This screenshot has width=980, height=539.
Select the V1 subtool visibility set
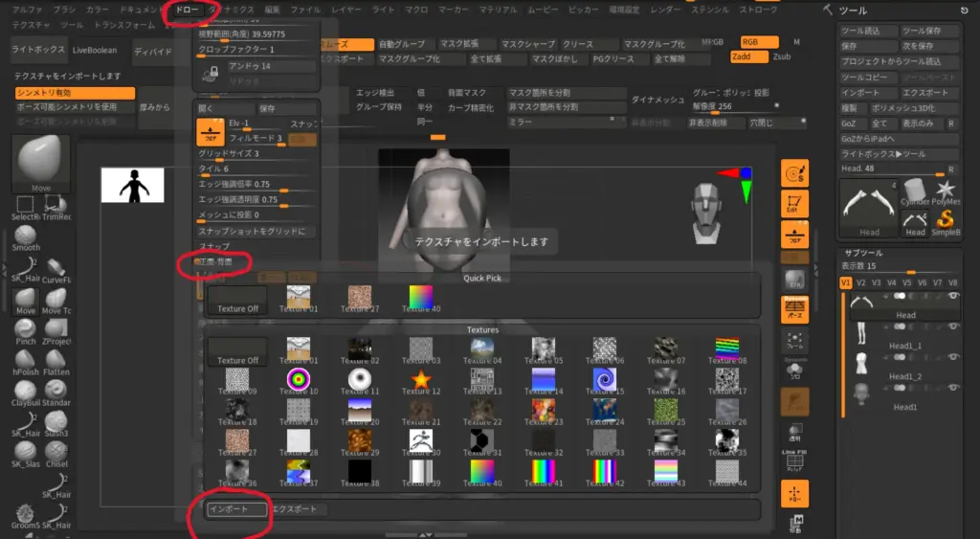[x=845, y=282]
